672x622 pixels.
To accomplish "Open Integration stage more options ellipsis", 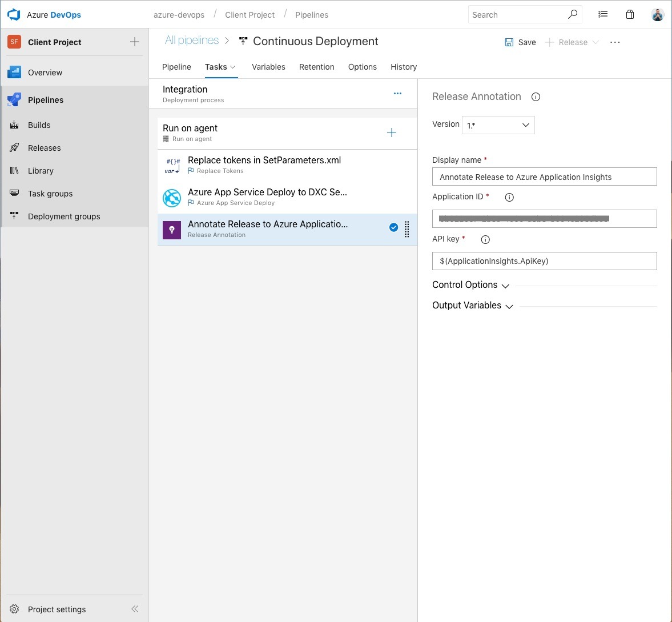I will (x=397, y=94).
